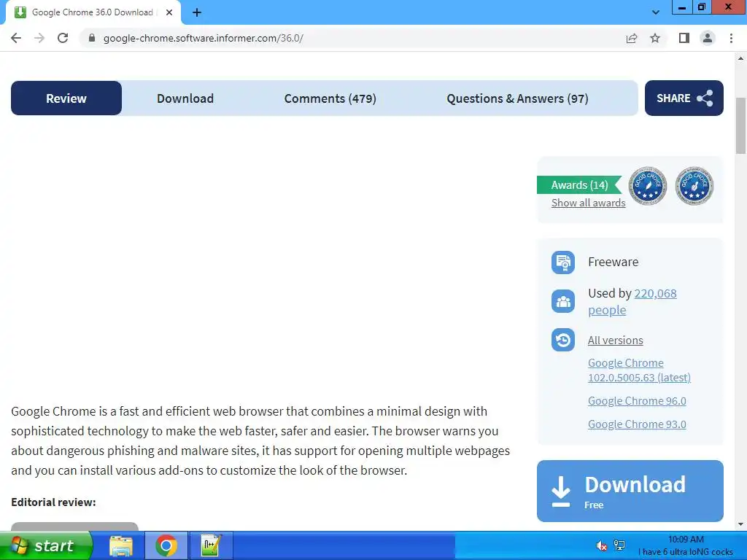Viewport: 747px width, 560px height.
Task: Click the browser forward arrow
Action: pyautogui.click(x=39, y=38)
